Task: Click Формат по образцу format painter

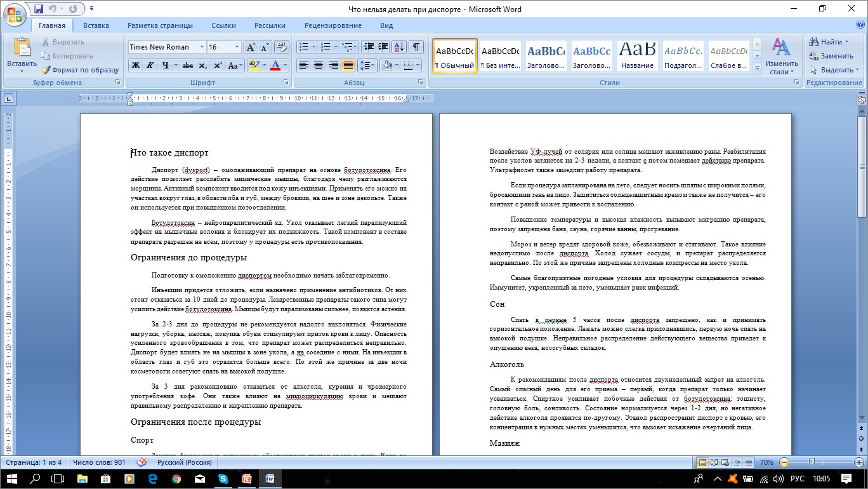Action: coord(80,70)
